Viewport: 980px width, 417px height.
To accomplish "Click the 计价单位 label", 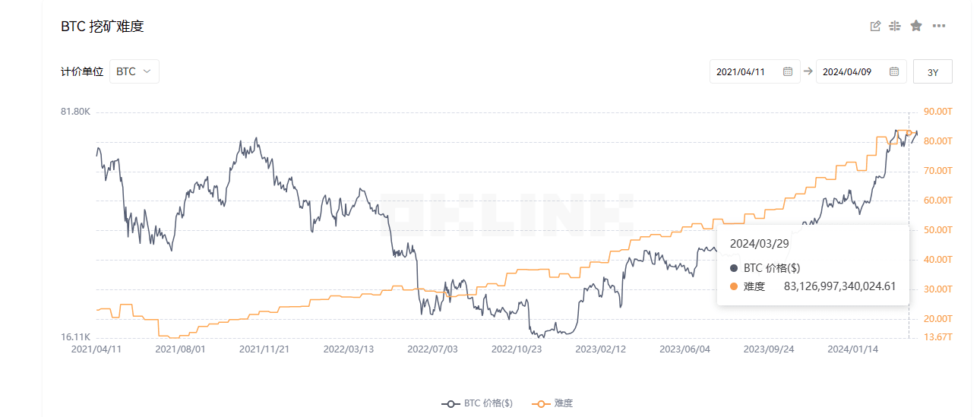I will 81,71.
